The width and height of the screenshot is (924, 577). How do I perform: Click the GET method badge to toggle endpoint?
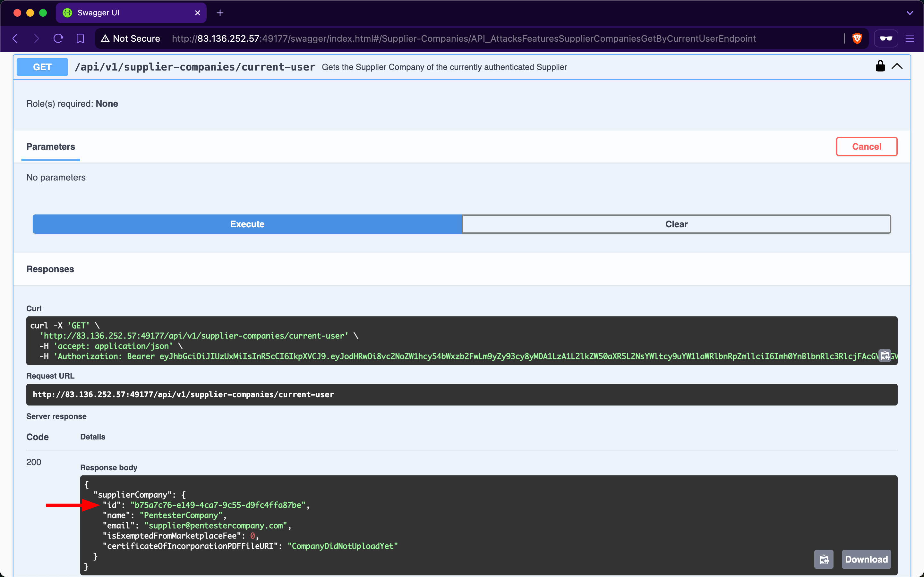(x=42, y=67)
